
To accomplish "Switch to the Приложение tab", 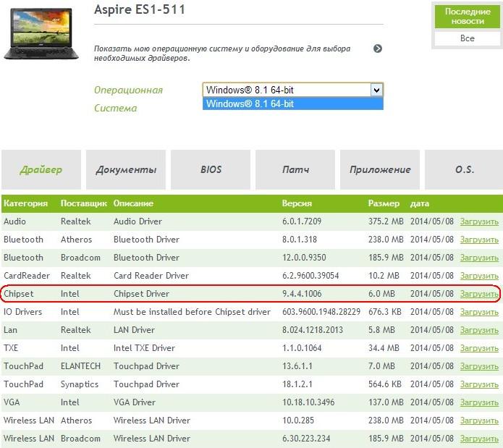I will coord(380,169).
